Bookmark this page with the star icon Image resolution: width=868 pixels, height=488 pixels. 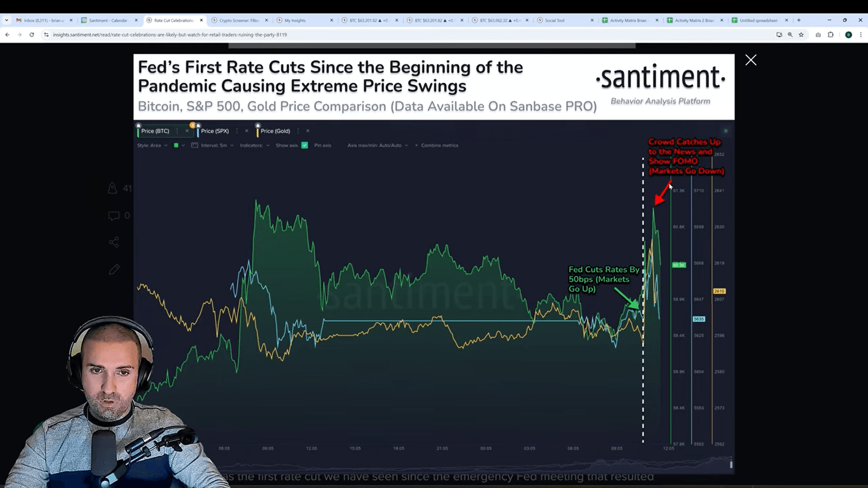click(x=801, y=34)
